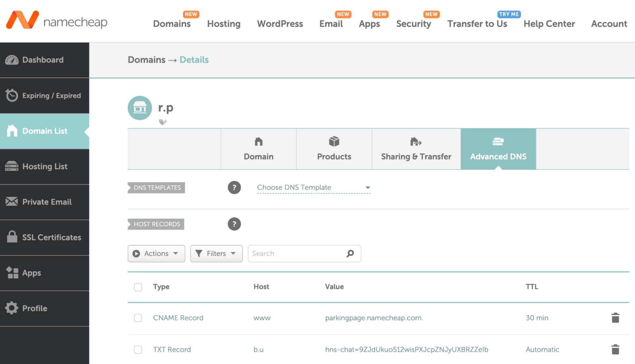
Task: Click the SSL Certificates sidebar icon
Action: click(x=12, y=237)
